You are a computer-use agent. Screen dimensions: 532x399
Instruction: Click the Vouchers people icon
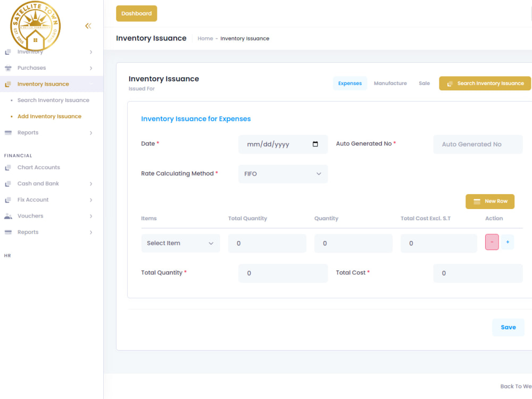pyautogui.click(x=8, y=216)
